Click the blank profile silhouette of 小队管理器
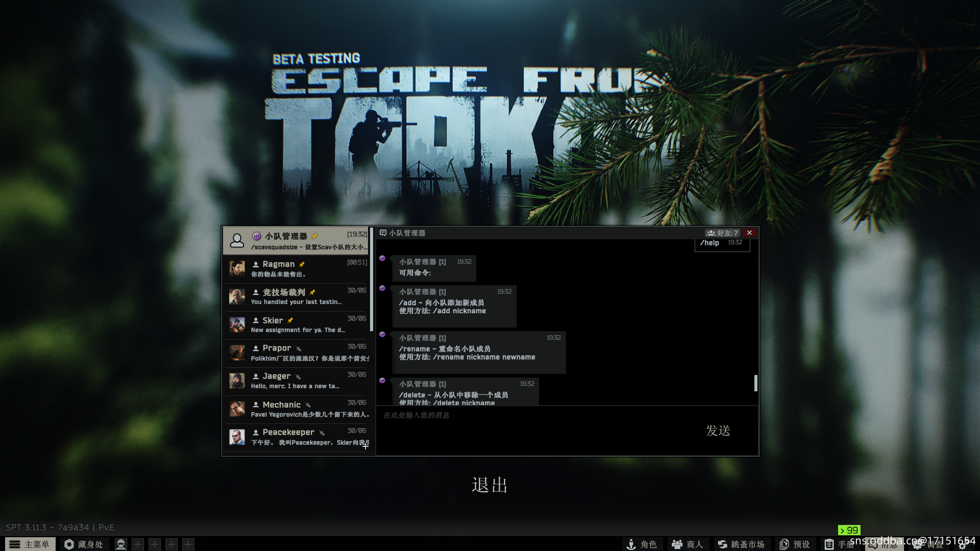Viewport: 980px width, 551px height. coord(237,240)
